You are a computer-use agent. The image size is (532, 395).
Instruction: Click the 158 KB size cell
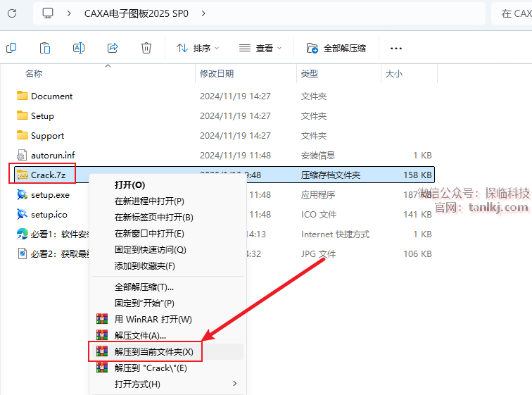click(x=417, y=175)
